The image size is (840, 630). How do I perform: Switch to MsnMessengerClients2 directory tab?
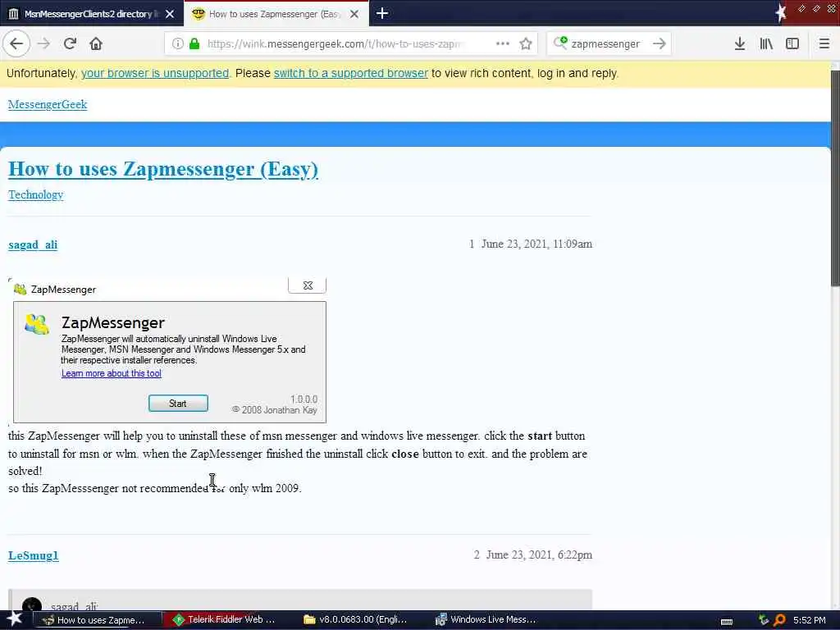(x=92, y=14)
